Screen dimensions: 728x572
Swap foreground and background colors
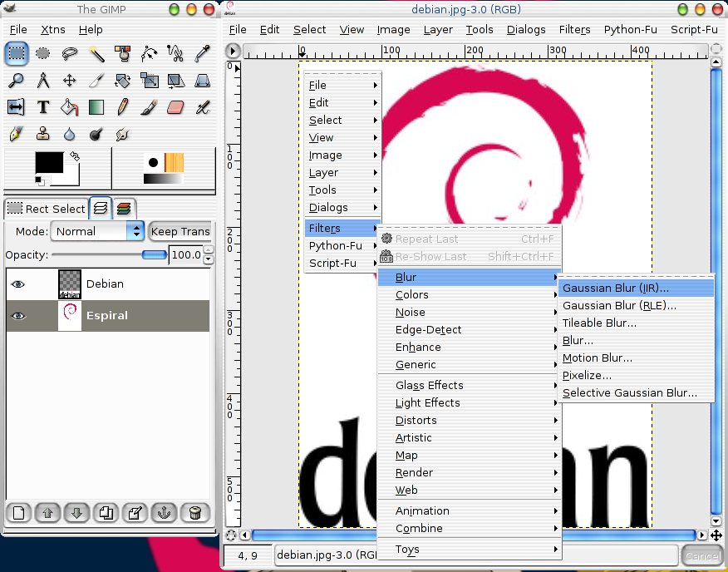coord(75,156)
